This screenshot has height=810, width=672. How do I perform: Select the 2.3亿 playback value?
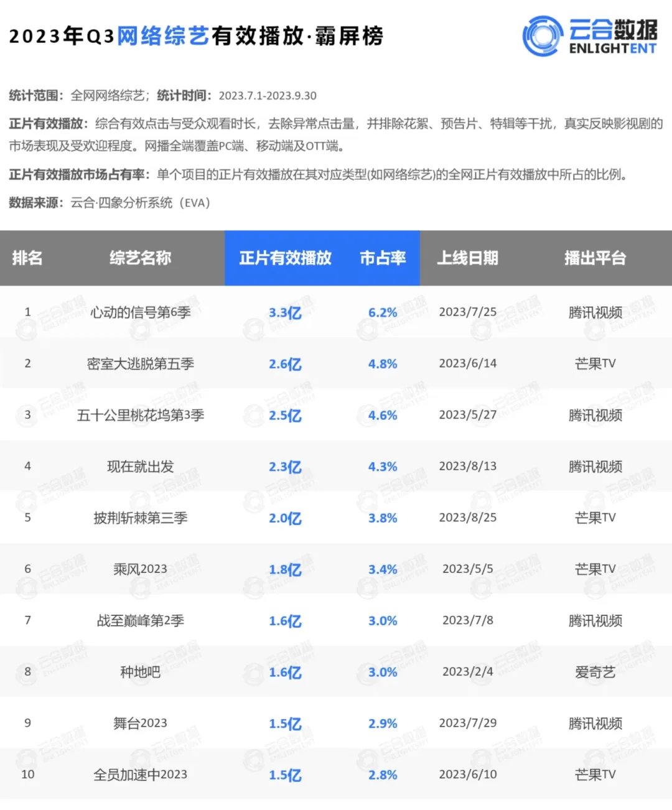tap(285, 467)
